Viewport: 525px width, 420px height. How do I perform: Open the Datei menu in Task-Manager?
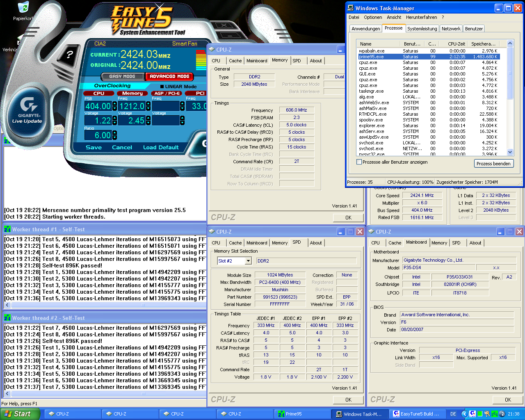[354, 17]
